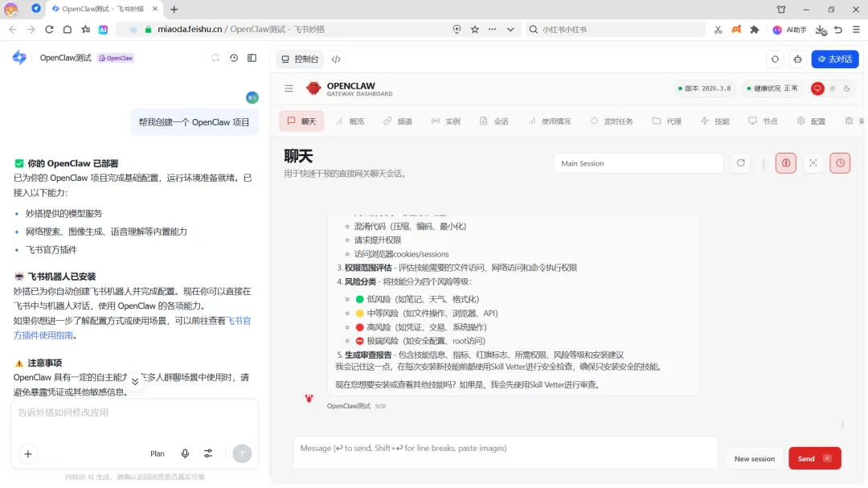Toggle focus mode icon
The image size is (868, 488).
813,163
